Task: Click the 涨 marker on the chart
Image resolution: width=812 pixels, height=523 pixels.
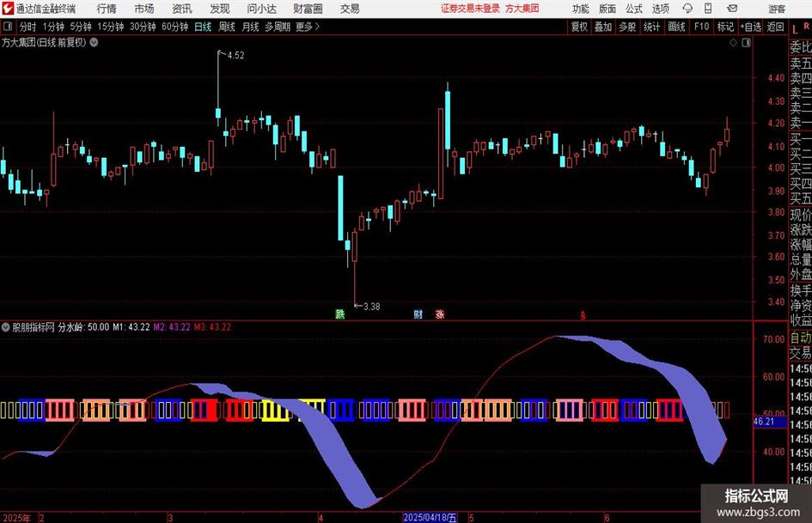Action: click(440, 313)
